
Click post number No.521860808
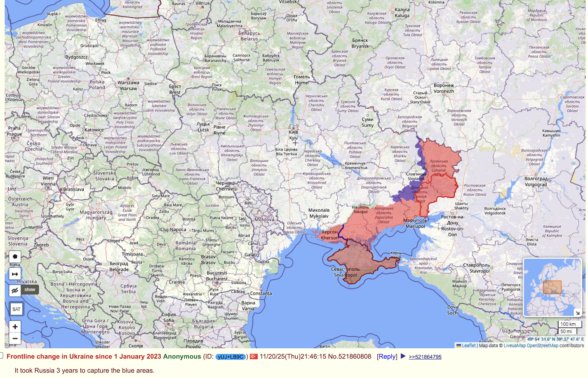pos(350,357)
